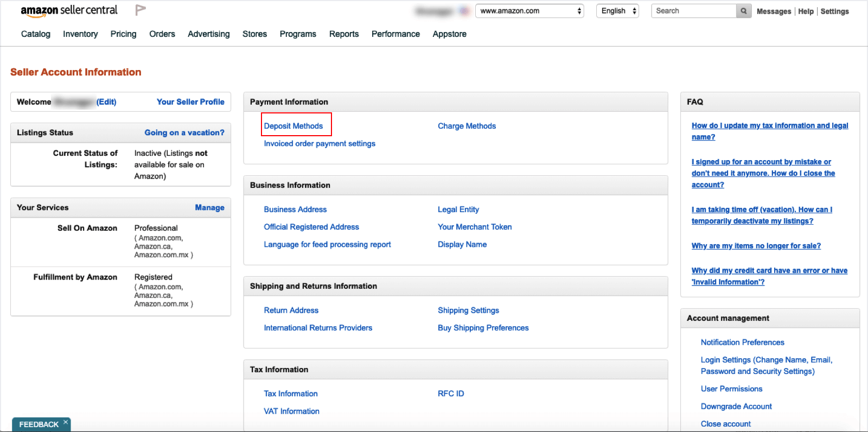Open FAQ about closing mistaken account
The width and height of the screenshot is (868, 432).
coord(763,173)
